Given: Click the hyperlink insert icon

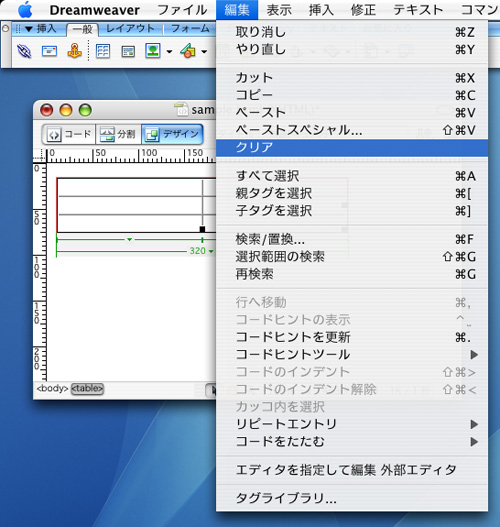Looking at the screenshot, I should point(24,51).
